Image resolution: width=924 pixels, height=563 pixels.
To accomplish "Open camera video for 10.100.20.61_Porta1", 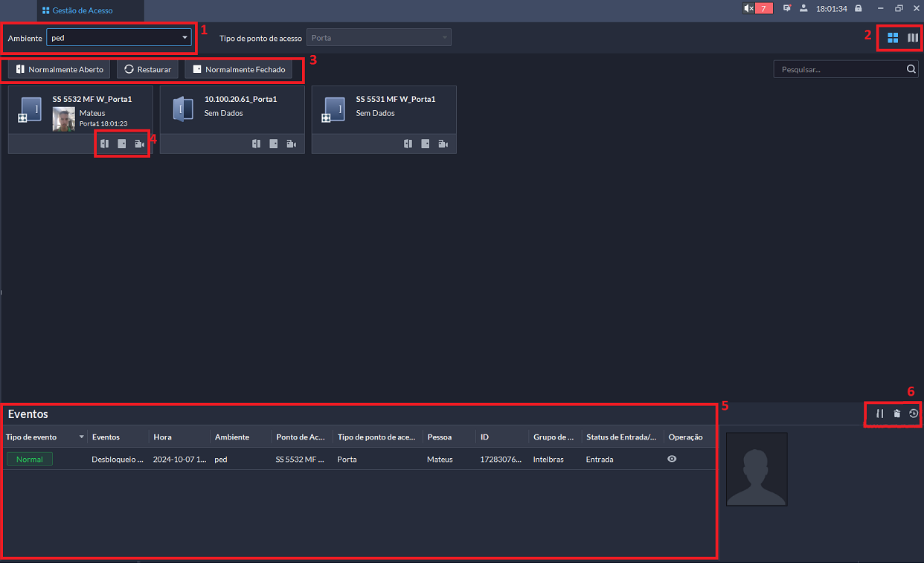I will tap(292, 144).
